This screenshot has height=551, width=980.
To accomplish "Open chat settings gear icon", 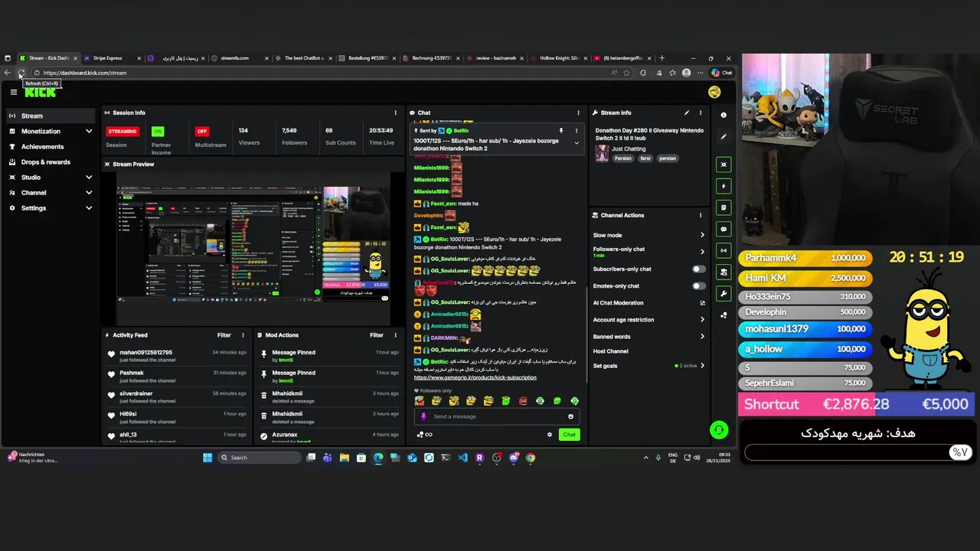I will click(x=550, y=435).
